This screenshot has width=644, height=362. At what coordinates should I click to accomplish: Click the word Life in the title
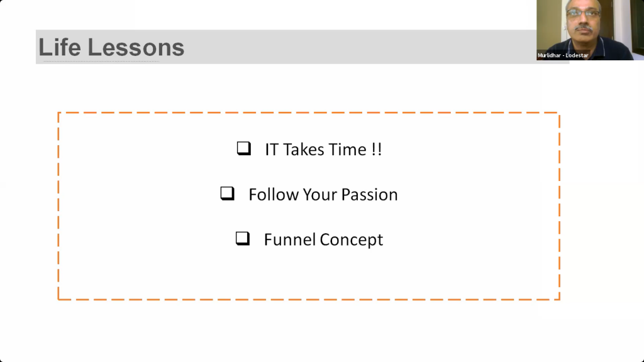60,47
